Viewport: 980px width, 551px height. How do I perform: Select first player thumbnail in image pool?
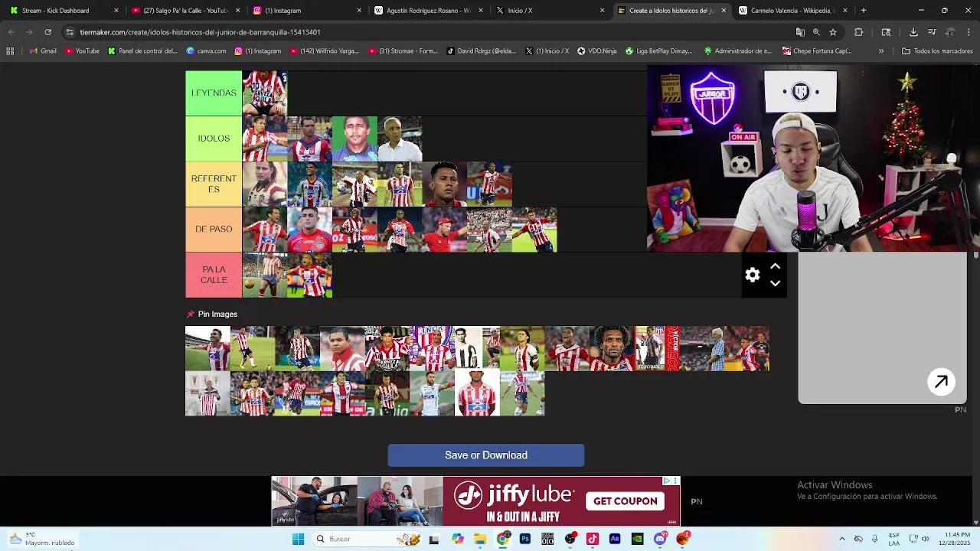click(207, 349)
